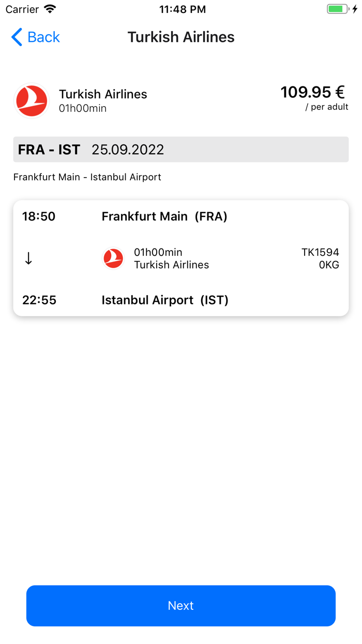Screen dimensions: 362x644
Task: Tap the battery indicator icon
Action: 339,9
